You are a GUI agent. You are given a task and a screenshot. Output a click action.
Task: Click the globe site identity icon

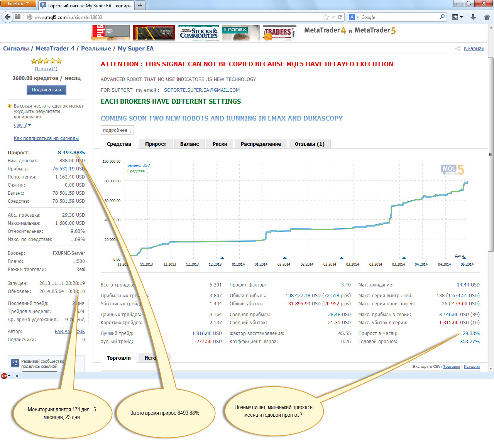pyautogui.click(x=29, y=17)
